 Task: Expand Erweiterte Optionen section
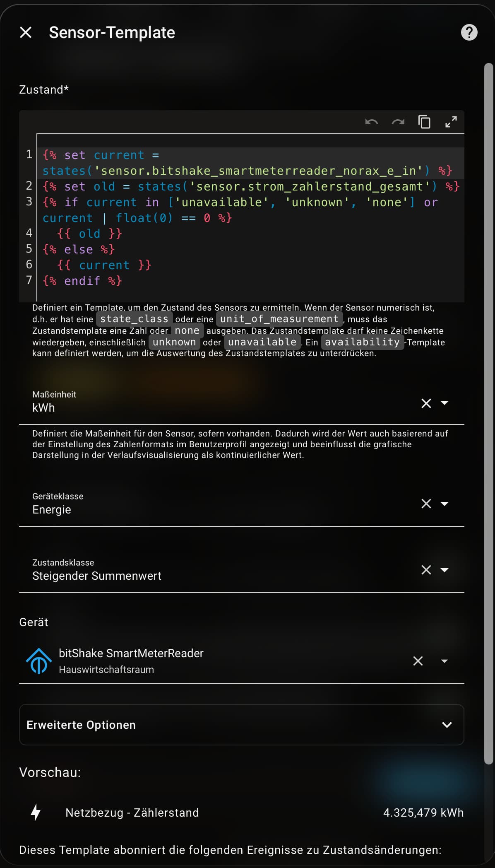coord(242,725)
